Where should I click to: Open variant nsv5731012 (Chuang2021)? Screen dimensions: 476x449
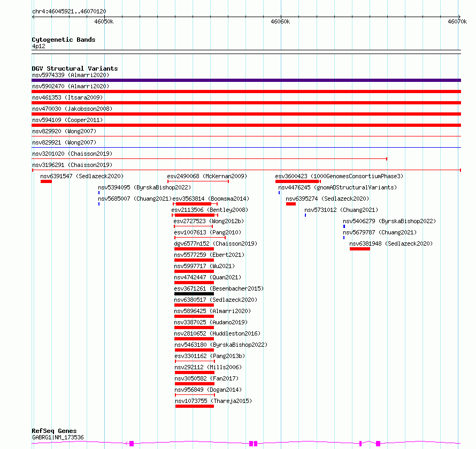click(x=341, y=210)
